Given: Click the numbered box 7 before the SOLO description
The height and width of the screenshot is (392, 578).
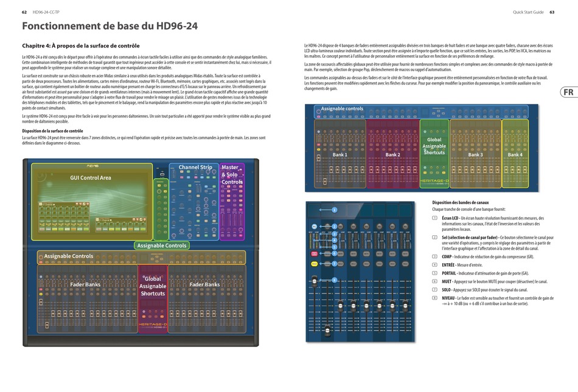Looking at the screenshot, I should coord(434,290).
